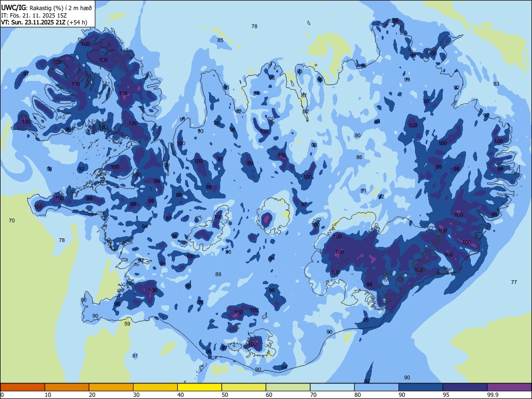Click the '50' legend tick label
532x399 pixels.
coord(225,395)
